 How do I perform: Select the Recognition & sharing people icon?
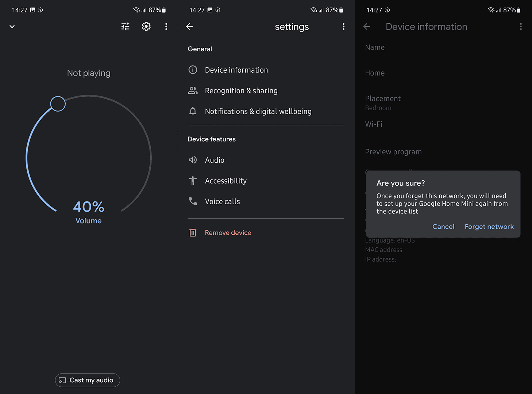(193, 90)
